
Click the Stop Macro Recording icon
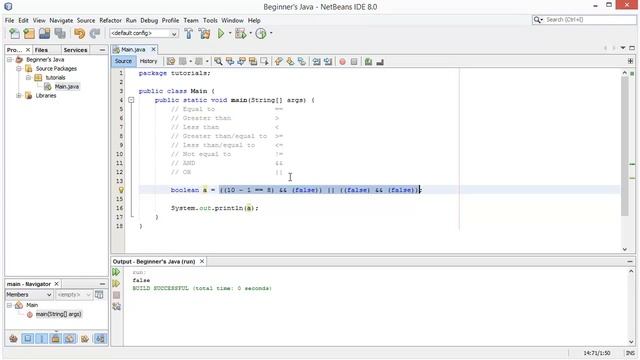[354, 62]
